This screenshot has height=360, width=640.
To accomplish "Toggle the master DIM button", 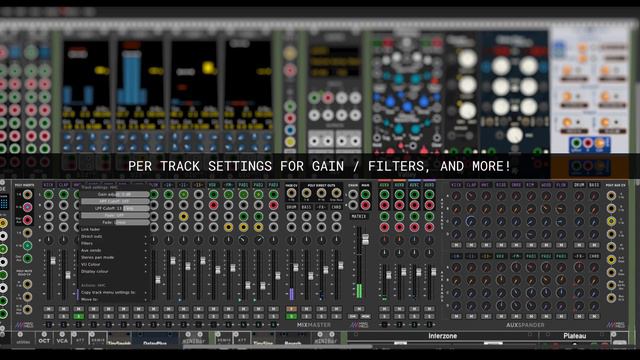I will pos(352,316).
